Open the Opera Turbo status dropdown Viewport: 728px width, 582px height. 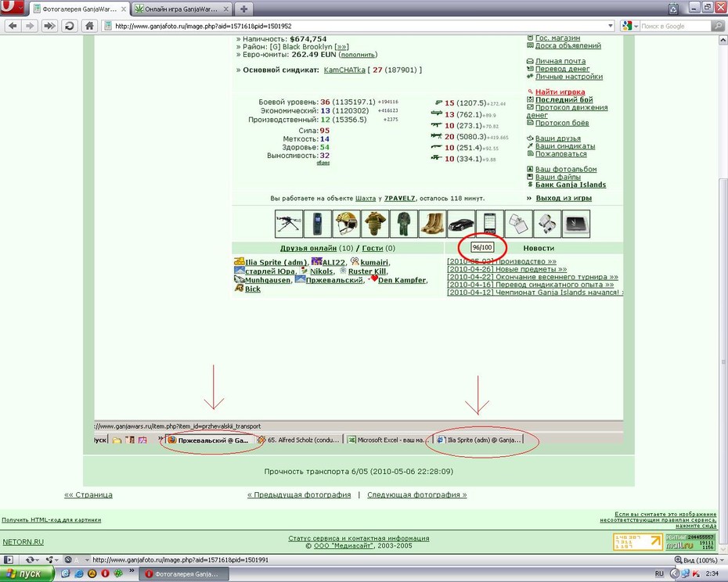tap(76, 560)
